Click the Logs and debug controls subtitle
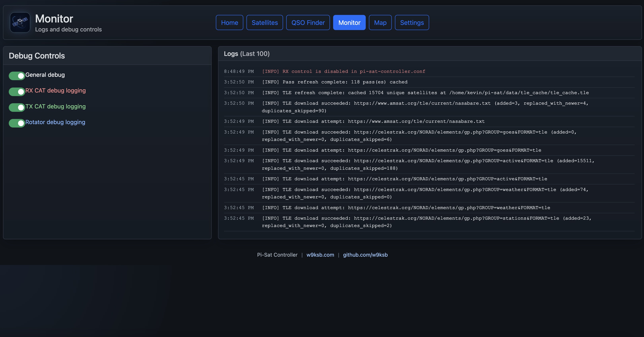 [x=69, y=29]
